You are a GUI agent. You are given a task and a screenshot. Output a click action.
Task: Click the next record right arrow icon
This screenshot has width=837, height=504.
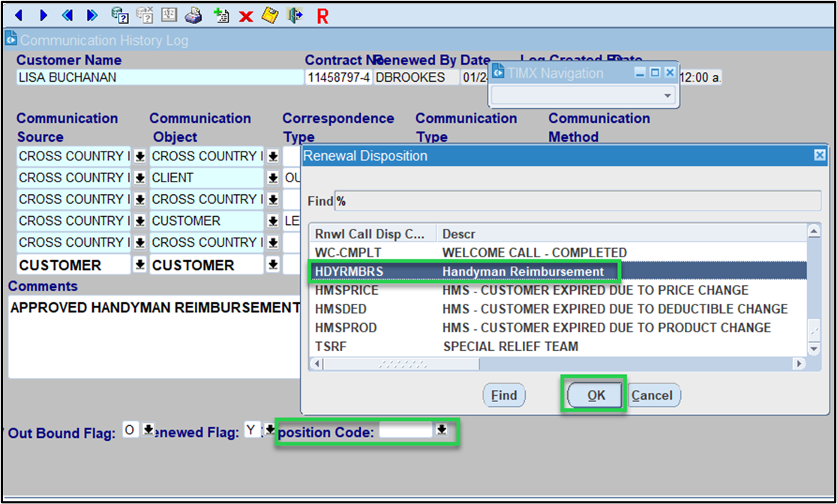[x=43, y=15]
